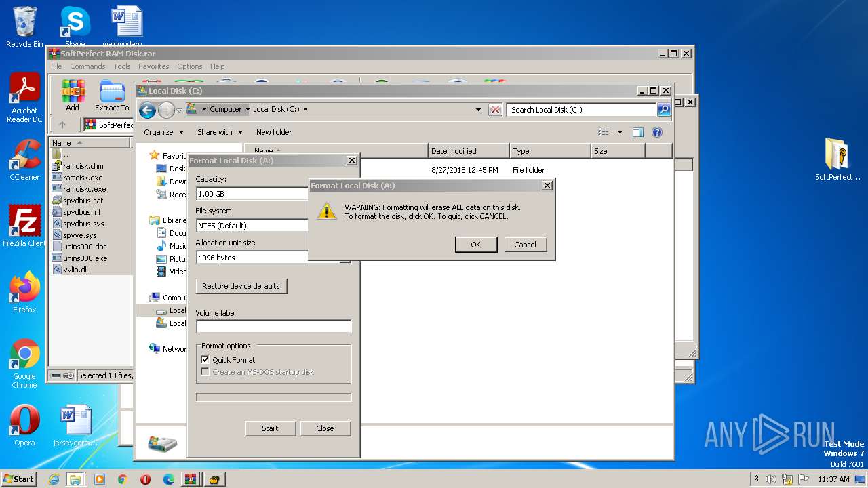Click the Windows Start button
868x488 pixels.
click(x=18, y=479)
